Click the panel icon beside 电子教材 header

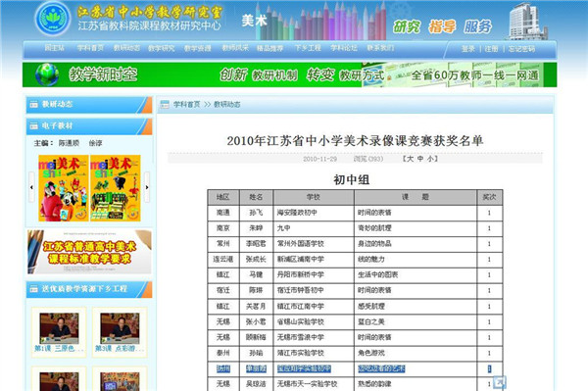33,126
